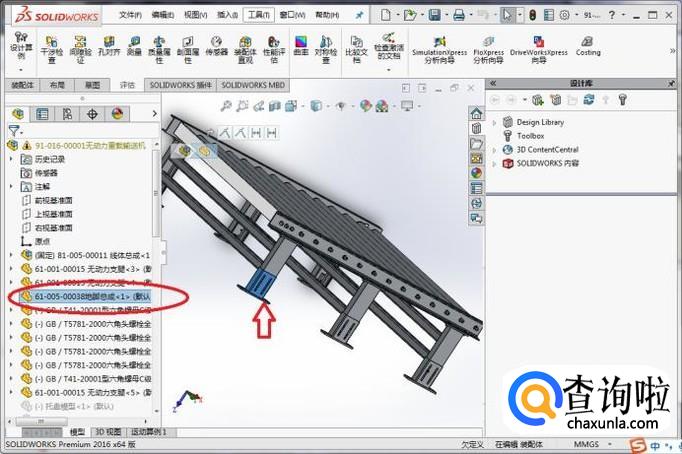
Task: Open the 工具(T) menu
Action: point(259,15)
